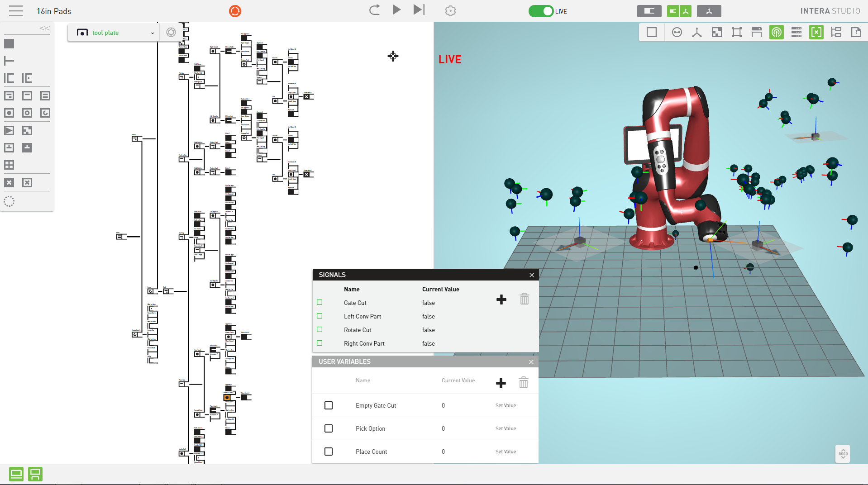Select the solid square node in palette

[x=9, y=43]
